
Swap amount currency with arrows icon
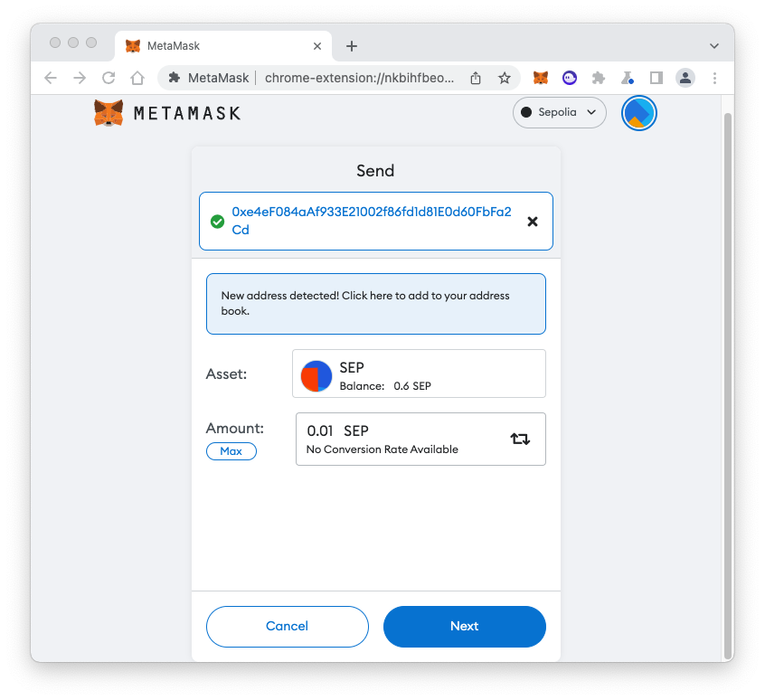point(520,439)
